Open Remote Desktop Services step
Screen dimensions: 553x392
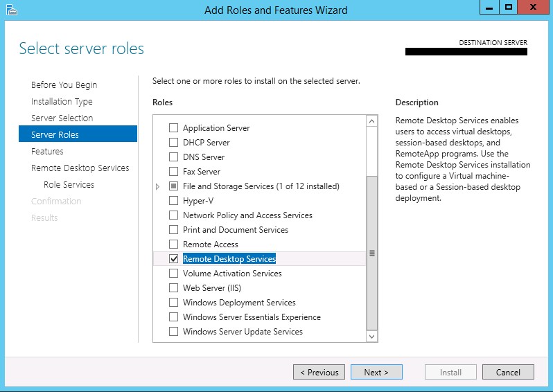click(x=80, y=168)
